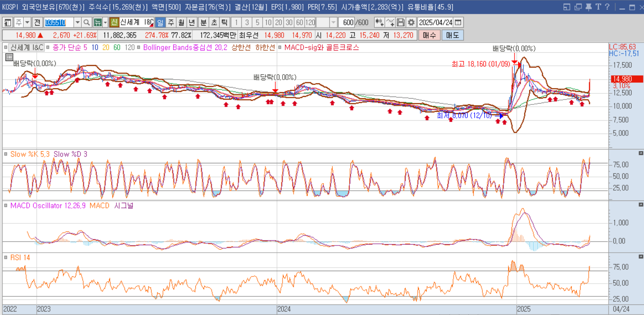
Task: Select the 주 weekly period button
Action: 171,23
